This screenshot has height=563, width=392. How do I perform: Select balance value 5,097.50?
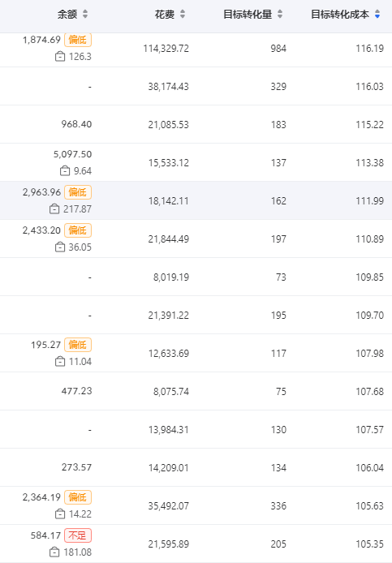click(72, 154)
